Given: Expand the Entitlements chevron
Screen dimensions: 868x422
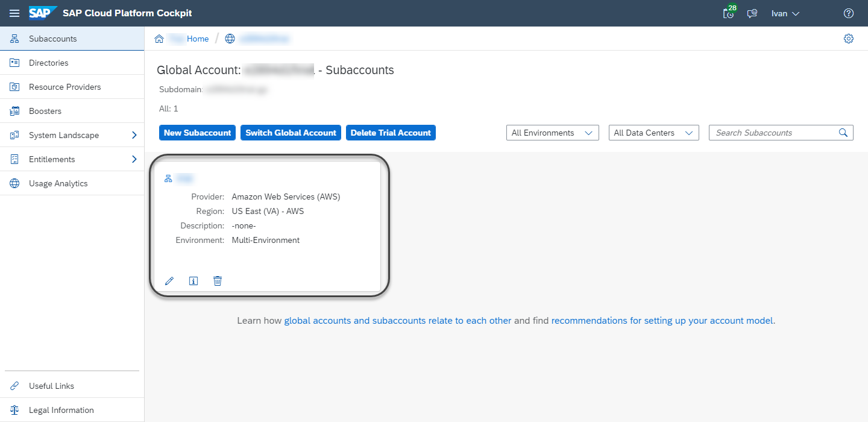Looking at the screenshot, I should pos(134,159).
